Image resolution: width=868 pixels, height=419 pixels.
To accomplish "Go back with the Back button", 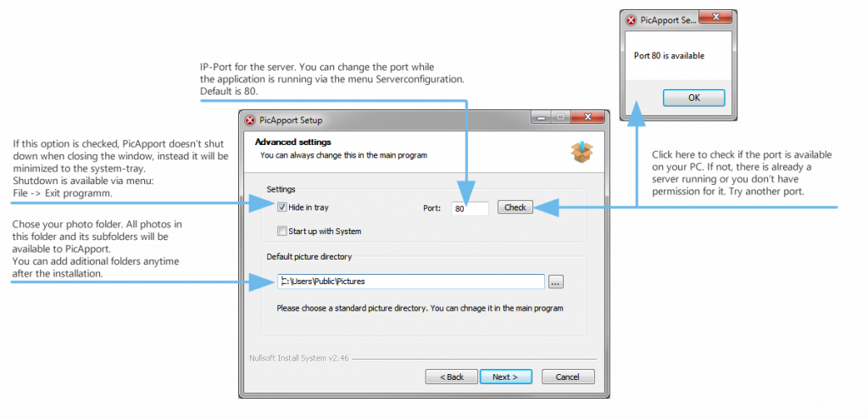I will click(451, 377).
